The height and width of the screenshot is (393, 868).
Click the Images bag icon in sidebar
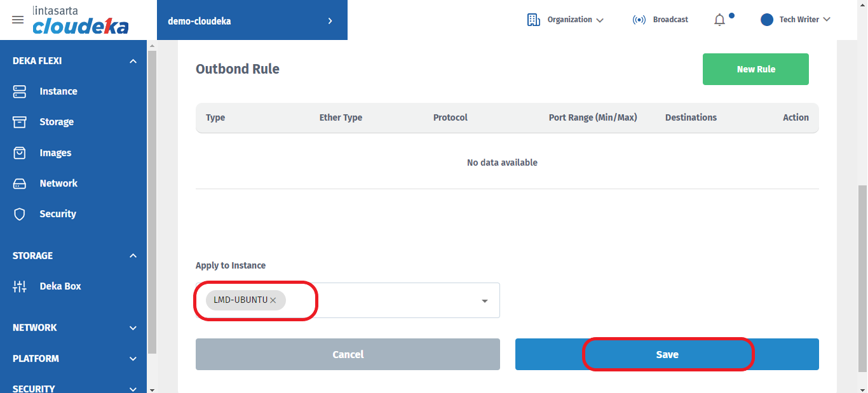[20, 153]
